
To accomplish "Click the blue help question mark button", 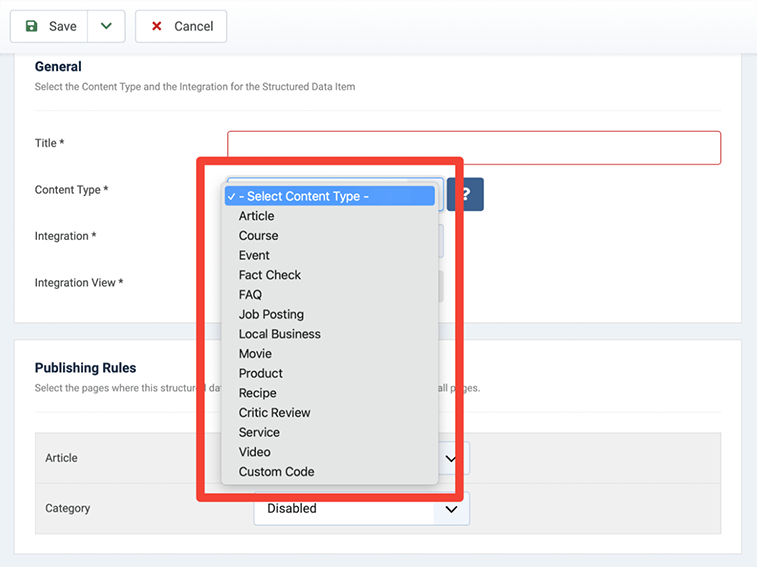I will click(x=465, y=194).
